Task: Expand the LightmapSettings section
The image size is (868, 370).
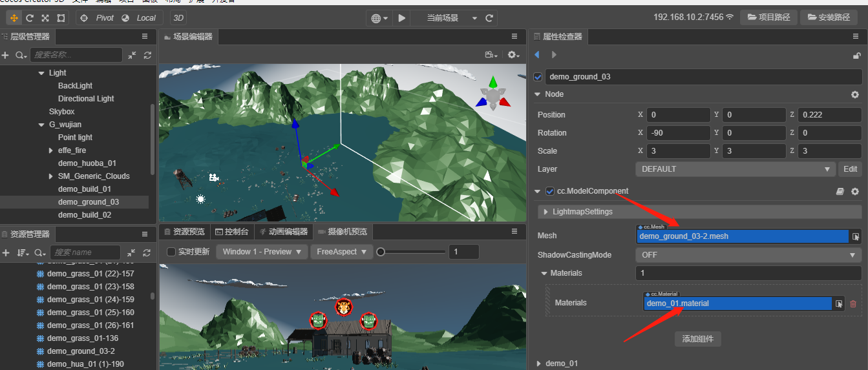Action: tap(546, 212)
